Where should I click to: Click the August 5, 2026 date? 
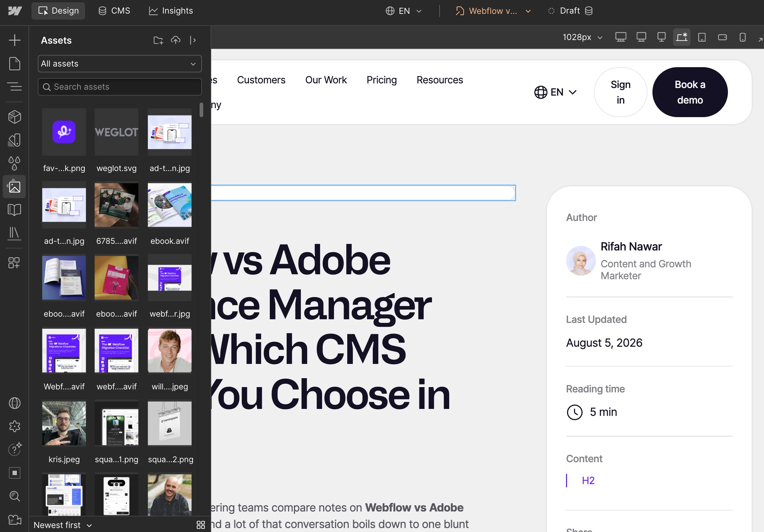(604, 343)
